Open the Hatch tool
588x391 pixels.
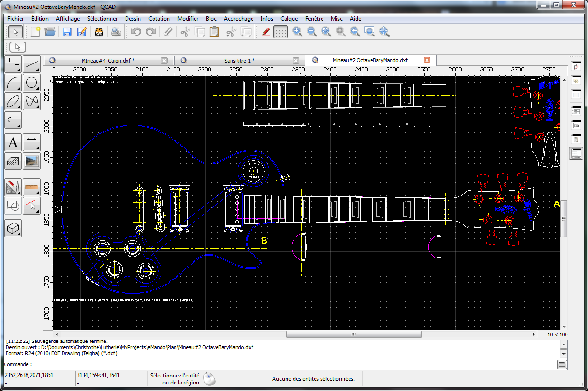14,161
